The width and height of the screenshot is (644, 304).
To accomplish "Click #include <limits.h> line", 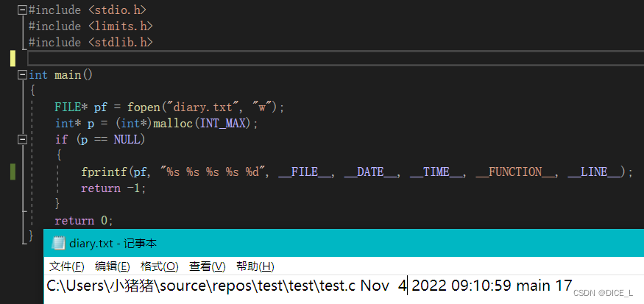I will point(91,26).
